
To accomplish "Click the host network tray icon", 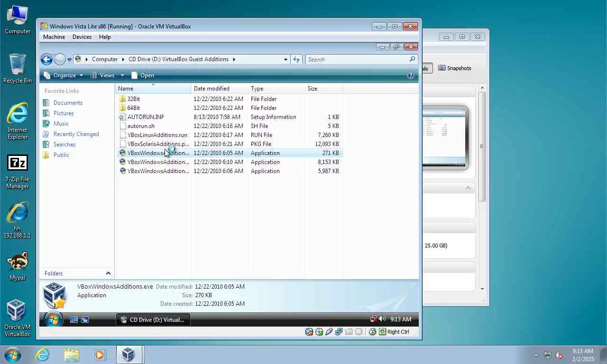I will pos(548,355).
